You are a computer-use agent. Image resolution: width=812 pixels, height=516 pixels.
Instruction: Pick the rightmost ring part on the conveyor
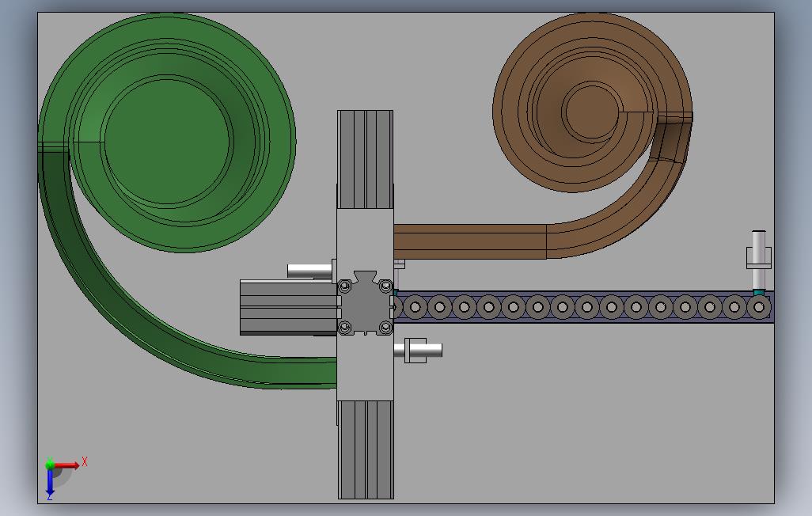pos(759,307)
